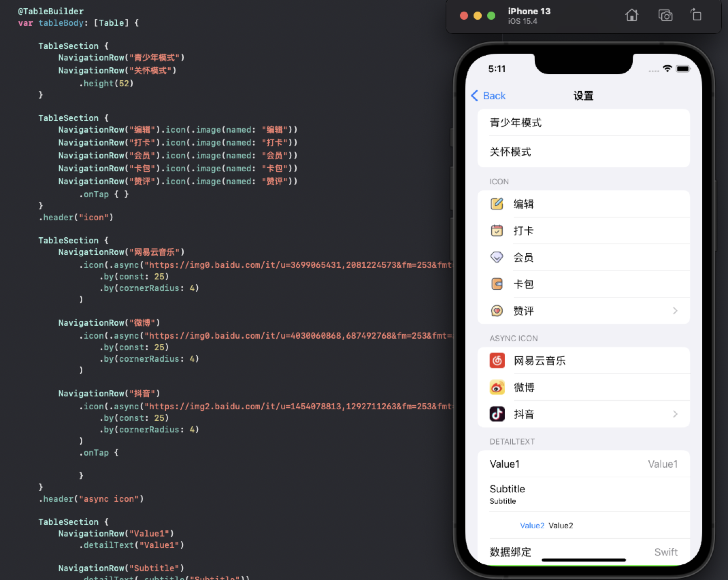This screenshot has width=728, height=580.
Task: Tap the chevron on the 抖音 row
Action: [x=675, y=414]
